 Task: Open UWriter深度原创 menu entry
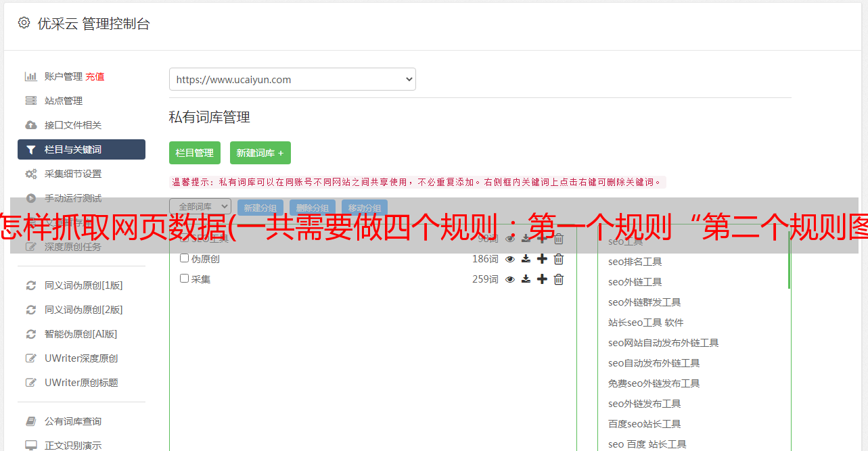pyautogui.click(x=81, y=358)
